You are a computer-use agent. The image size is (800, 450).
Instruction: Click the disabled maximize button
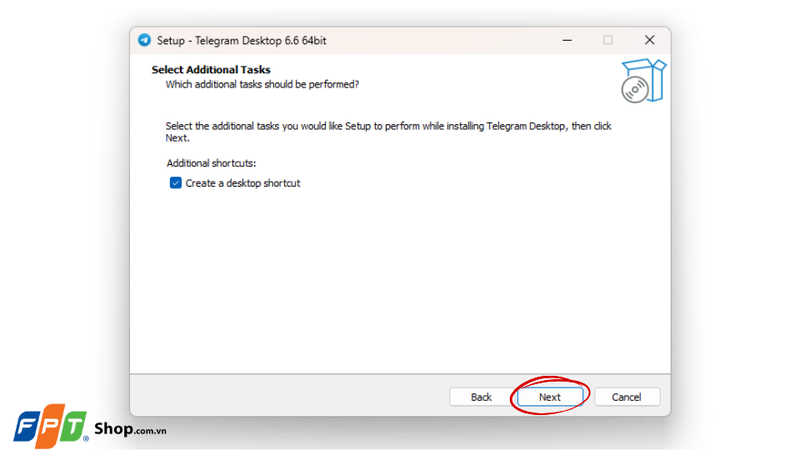pos(608,40)
